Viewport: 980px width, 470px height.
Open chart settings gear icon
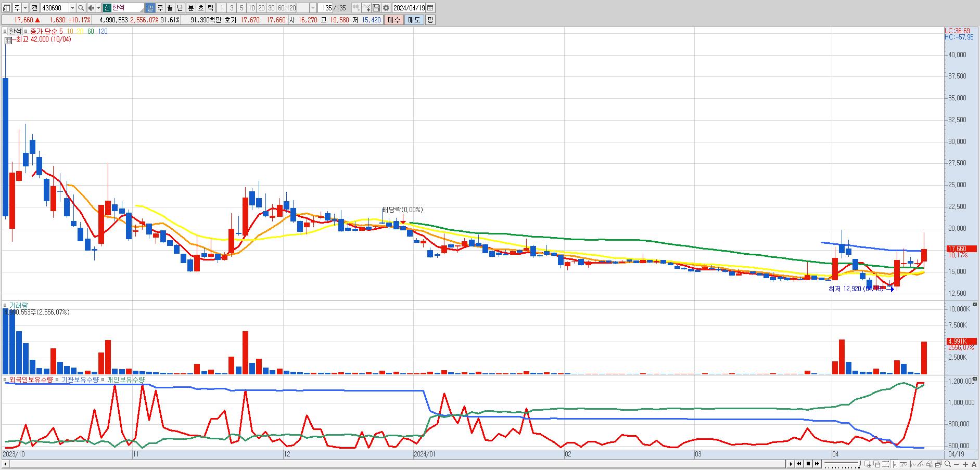386,8
